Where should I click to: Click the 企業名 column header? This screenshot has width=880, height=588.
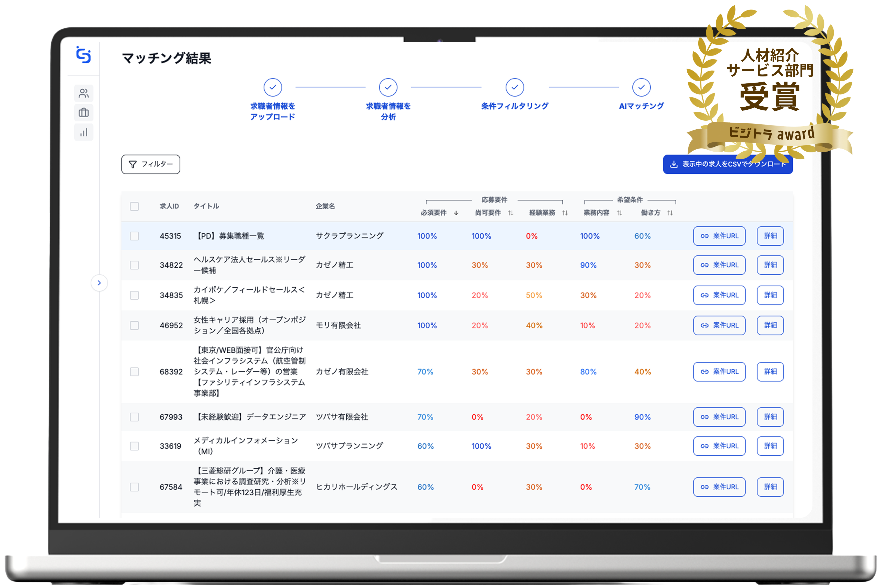pyautogui.click(x=325, y=206)
